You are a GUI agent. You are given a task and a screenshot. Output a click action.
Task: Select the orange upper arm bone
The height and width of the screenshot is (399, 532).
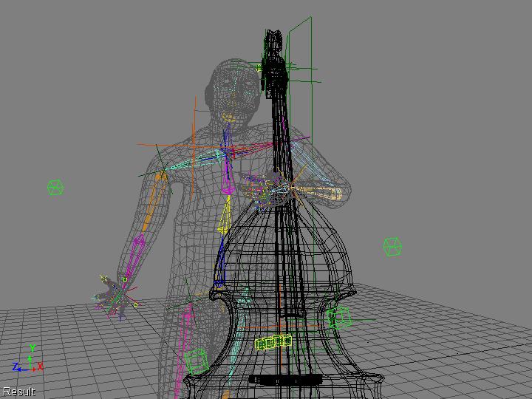(x=154, y=202)
